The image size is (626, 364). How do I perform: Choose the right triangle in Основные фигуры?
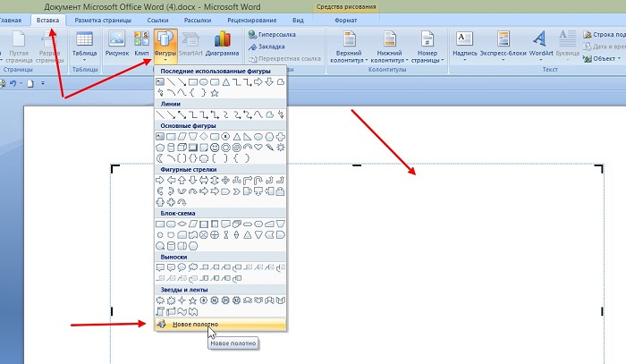pos(248,137)
